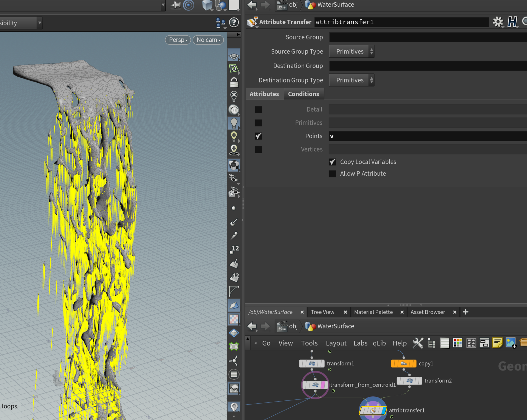Click the orange copy1 node
This screenshot has height=420, width=527.
coord(404,364)
